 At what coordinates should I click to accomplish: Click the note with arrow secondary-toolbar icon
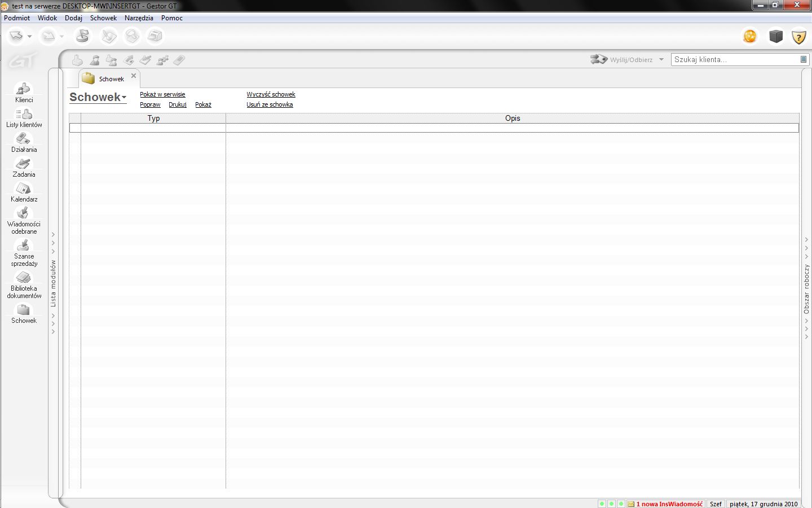(x=129, y=60)
